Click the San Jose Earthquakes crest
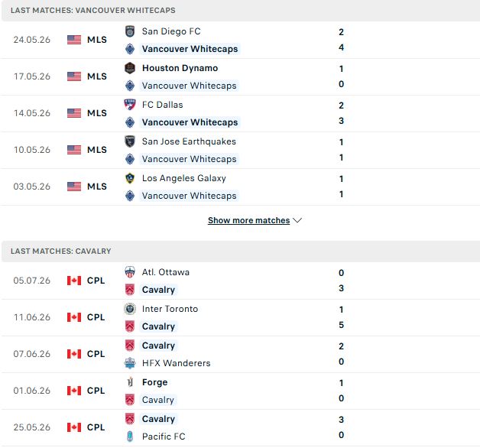This screenshot has width=480, height=448. (130, 141)
